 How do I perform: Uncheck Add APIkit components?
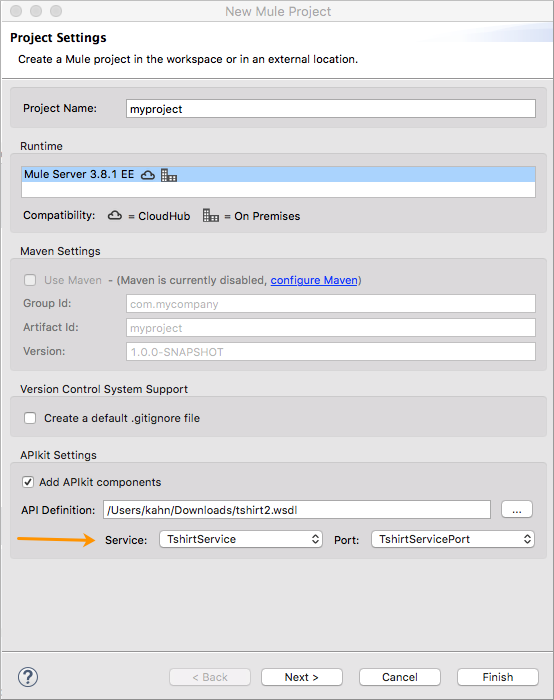pyautogui.click(x=28, y=482)
